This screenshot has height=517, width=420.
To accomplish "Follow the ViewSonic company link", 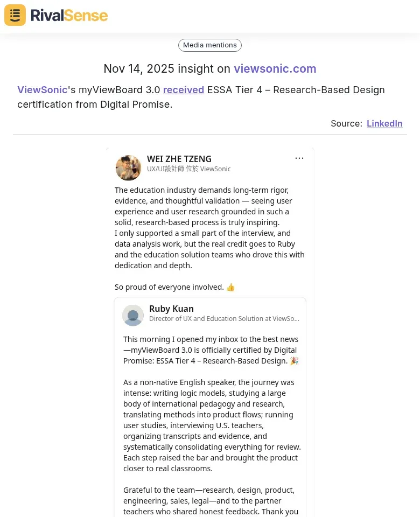I will pos(42,90).
